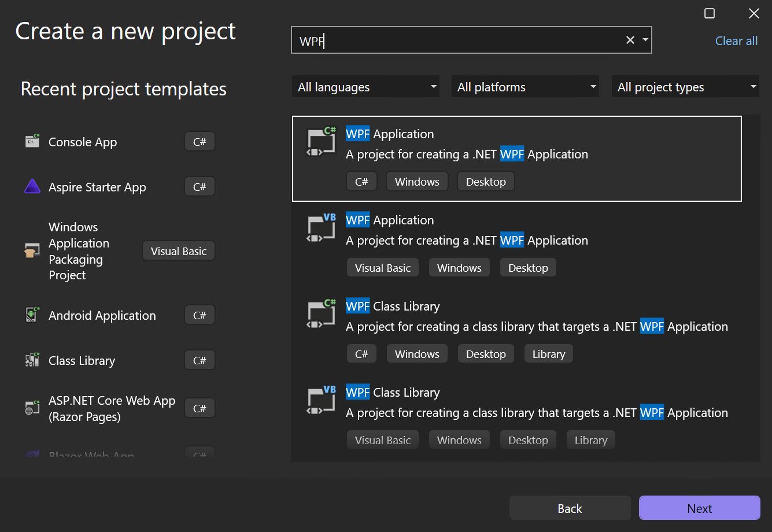This screenshot has height=532, width=772.
Task: Select the Windows tag under WPF Class Library
Action: [x=416, y=353]
